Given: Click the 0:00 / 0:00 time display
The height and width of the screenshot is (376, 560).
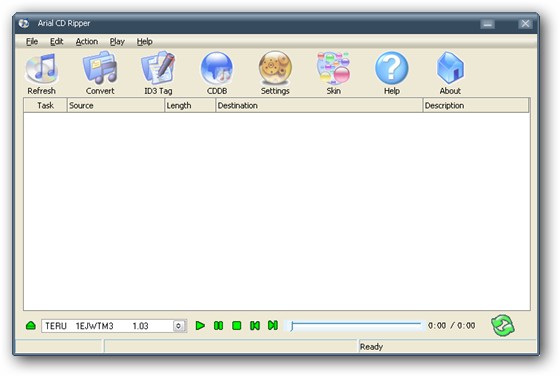Looking at the screenshot, I should [x=451, y=326].
